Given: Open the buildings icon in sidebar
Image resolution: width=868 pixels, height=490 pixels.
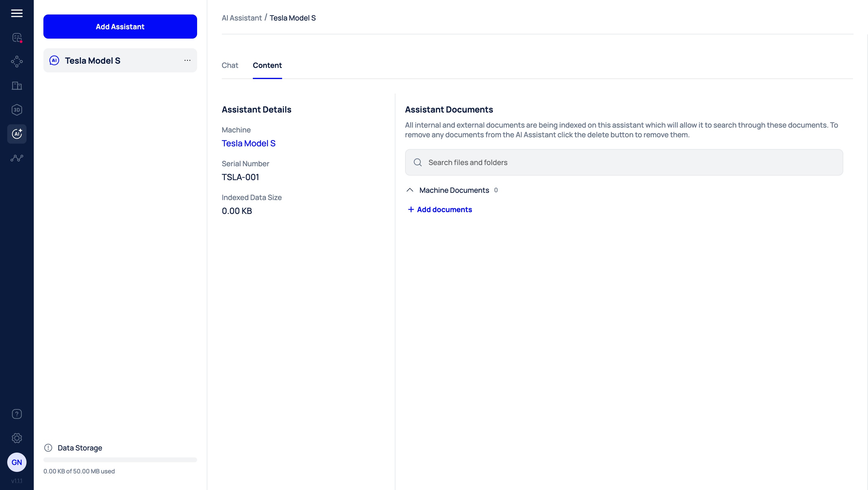Looking at the screenshot, I should coord(17,86).
